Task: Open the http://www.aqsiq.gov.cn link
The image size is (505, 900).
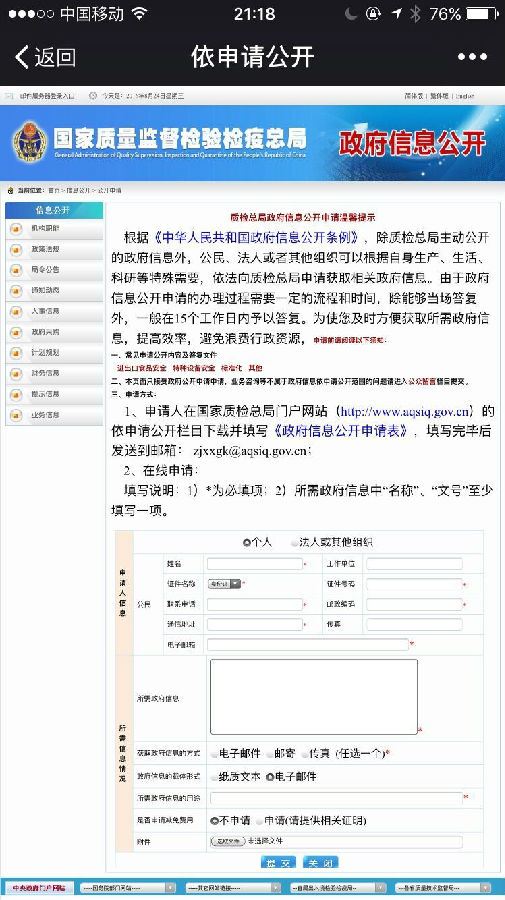Action: click(x=405, y=412)
